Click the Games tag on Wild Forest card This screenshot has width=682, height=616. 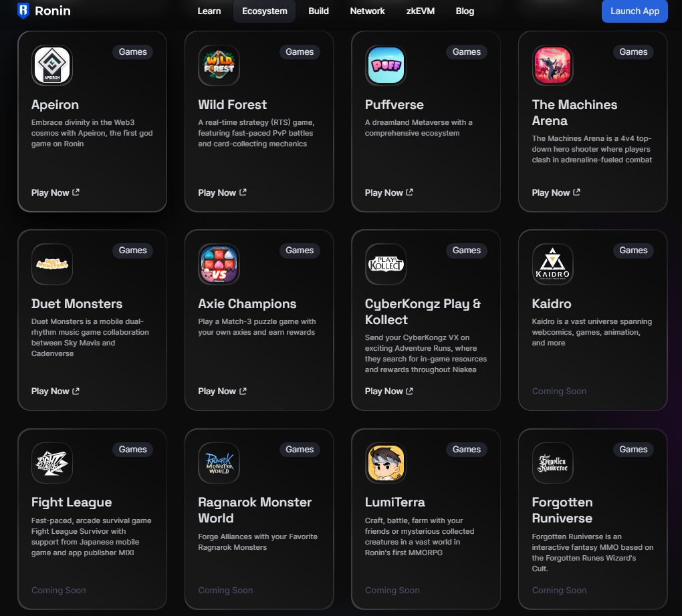point(300,51)
